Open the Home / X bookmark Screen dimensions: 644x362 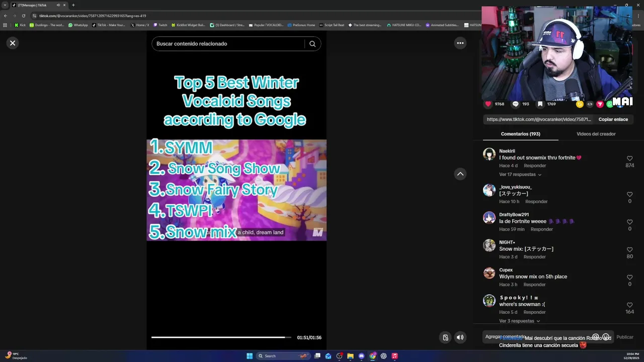coord(140,25)
